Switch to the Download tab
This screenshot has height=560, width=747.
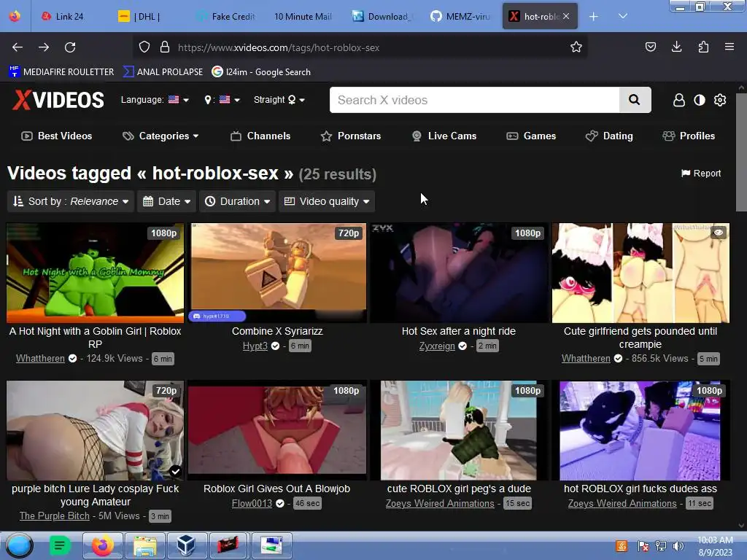(x=382, y=17)
